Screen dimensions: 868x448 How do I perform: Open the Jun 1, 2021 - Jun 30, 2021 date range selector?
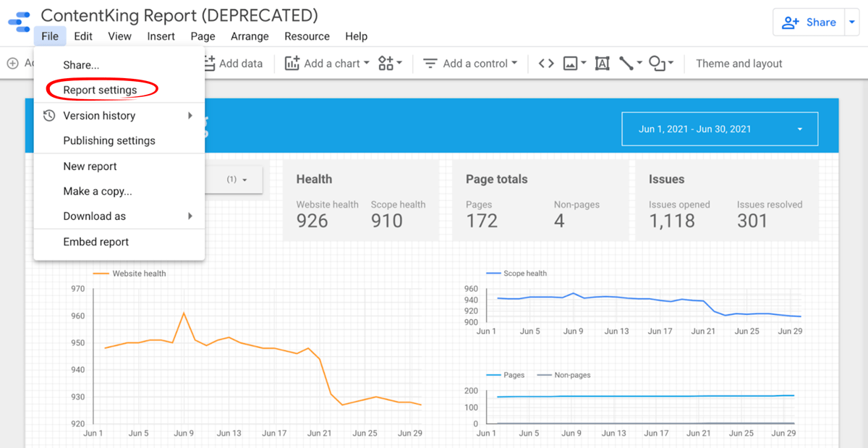pyautogui.click(x=720, y=129)
